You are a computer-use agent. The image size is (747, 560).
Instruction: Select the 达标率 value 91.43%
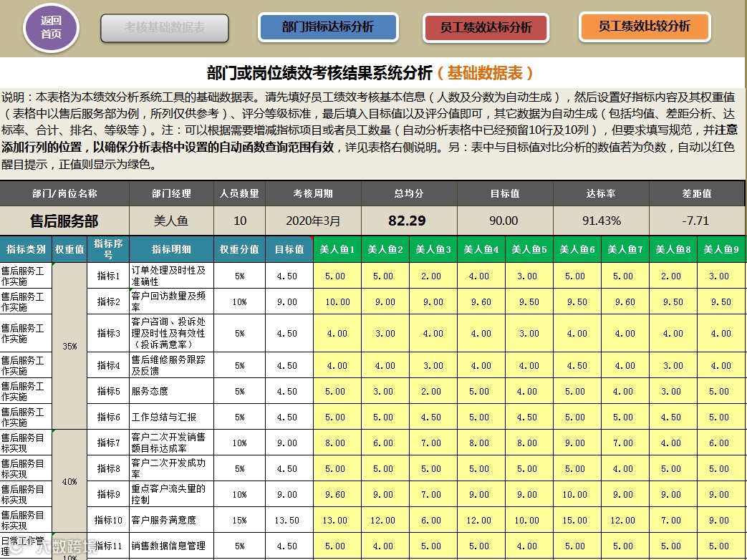point(601,221)
